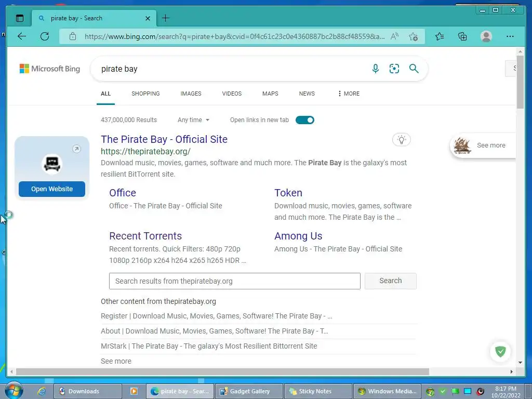532x399 pixels.
Task: Switch to Gadget Gallery taskbar window
Action: click(249, 391)
